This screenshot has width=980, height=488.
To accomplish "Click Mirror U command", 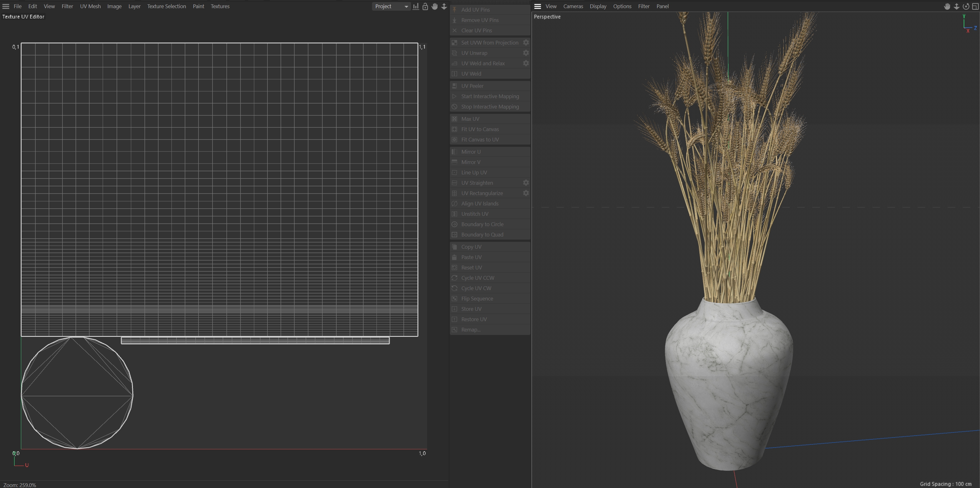I will click(x=471, y=151).
